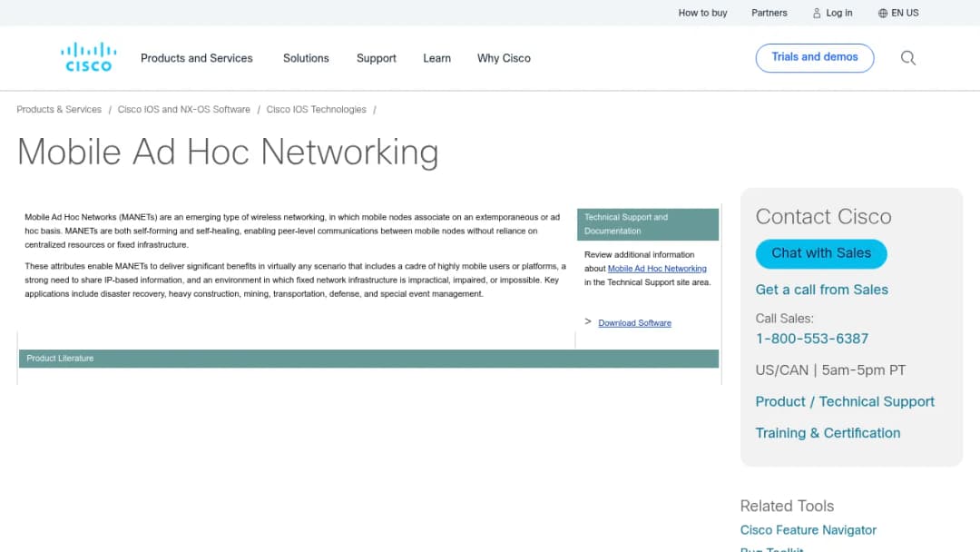Viewport: 980px width, 552px height.
Task: Open the Support menu
Action: pyautogui.click(x=377, y=58)
